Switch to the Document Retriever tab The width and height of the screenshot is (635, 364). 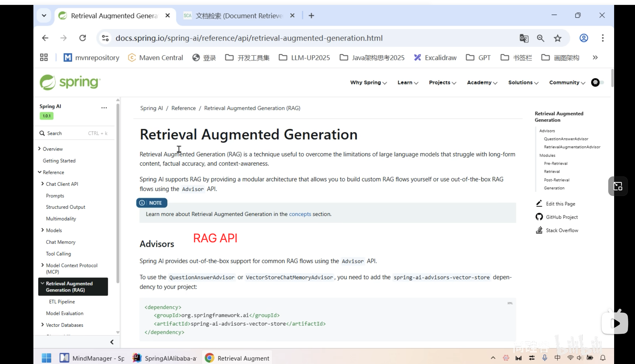tap(238, 16)
